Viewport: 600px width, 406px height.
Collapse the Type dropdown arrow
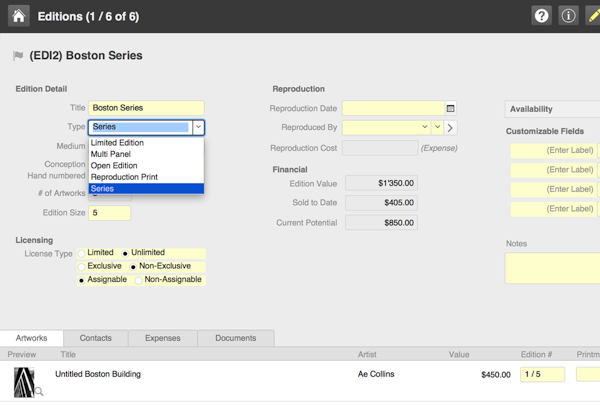(198, 127)
